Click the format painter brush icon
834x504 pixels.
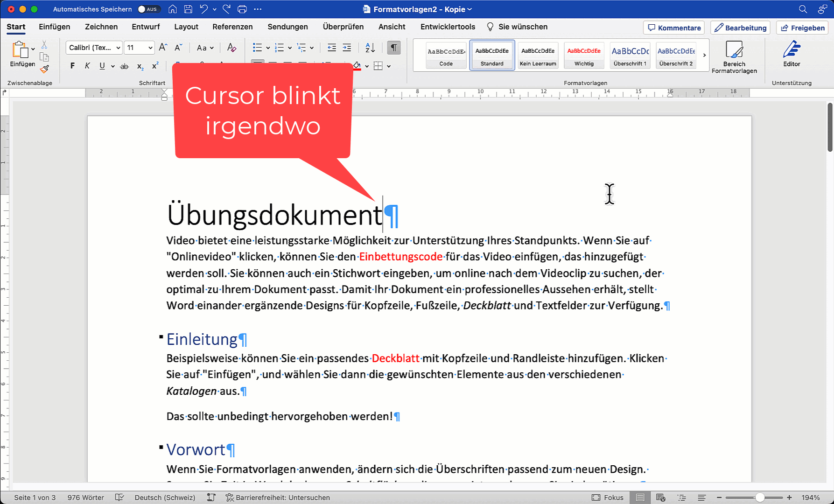44,69
